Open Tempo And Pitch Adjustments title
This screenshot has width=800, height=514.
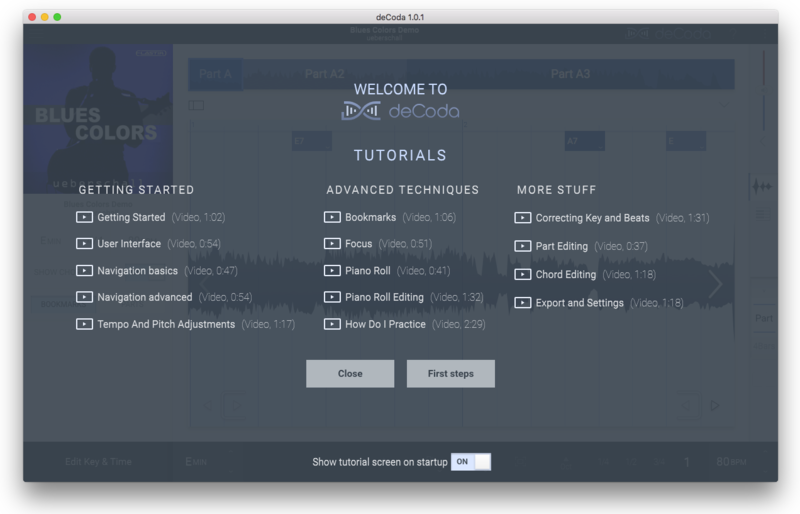166,324
